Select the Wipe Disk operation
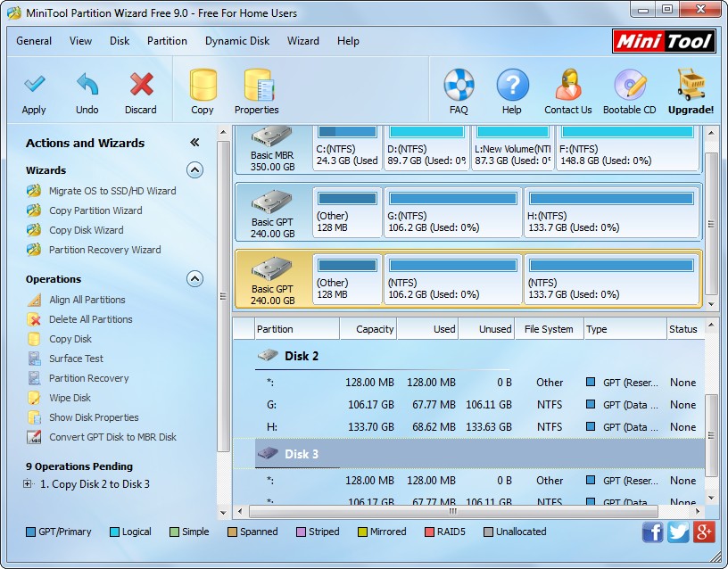Viewport: 728px width, 569px height. pyautogui.click(x=70, y=398)
